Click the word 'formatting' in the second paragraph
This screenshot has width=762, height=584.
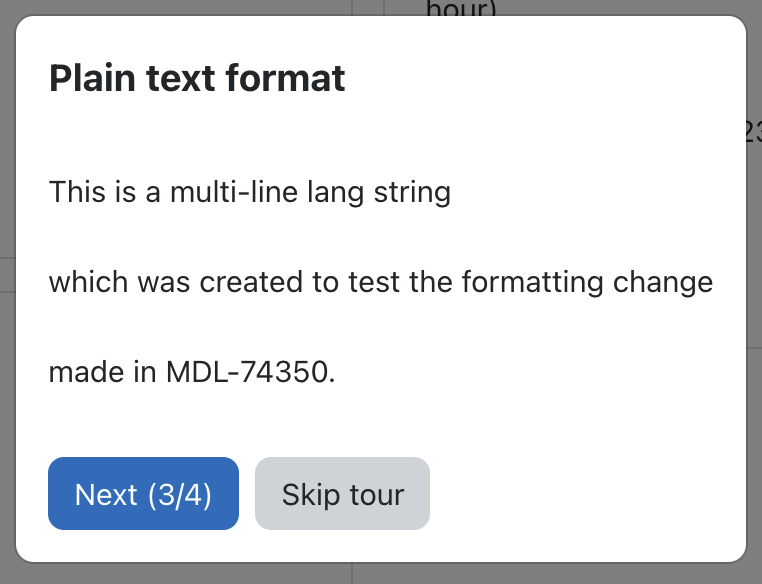pos(532,282)
